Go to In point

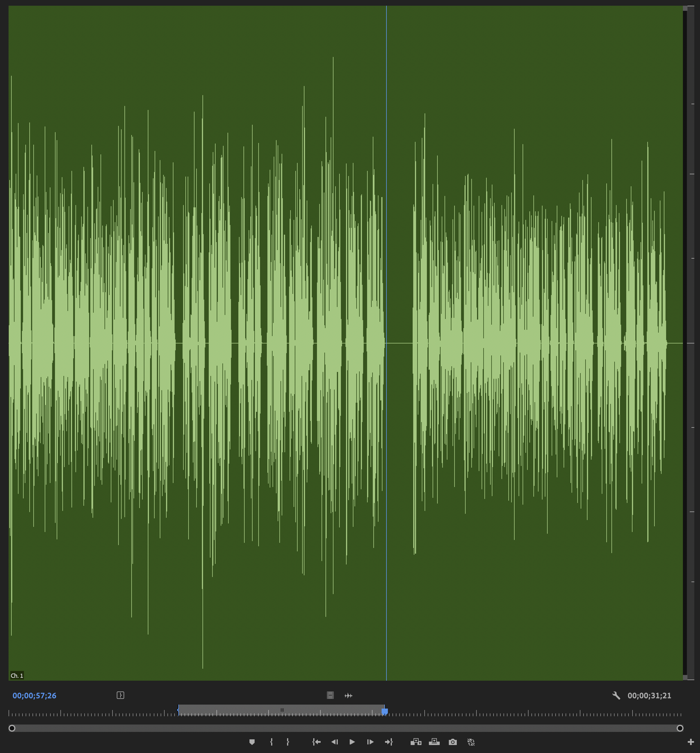tap(316, 742)
